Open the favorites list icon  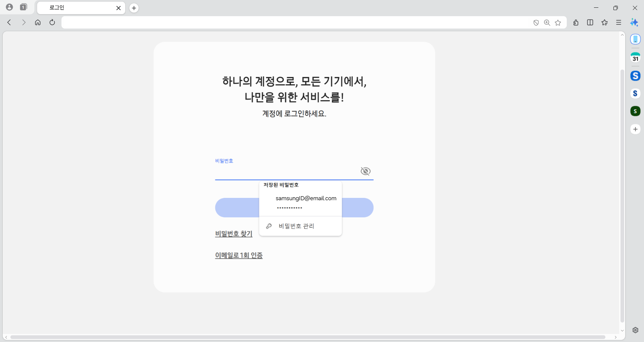click(604, 23)
